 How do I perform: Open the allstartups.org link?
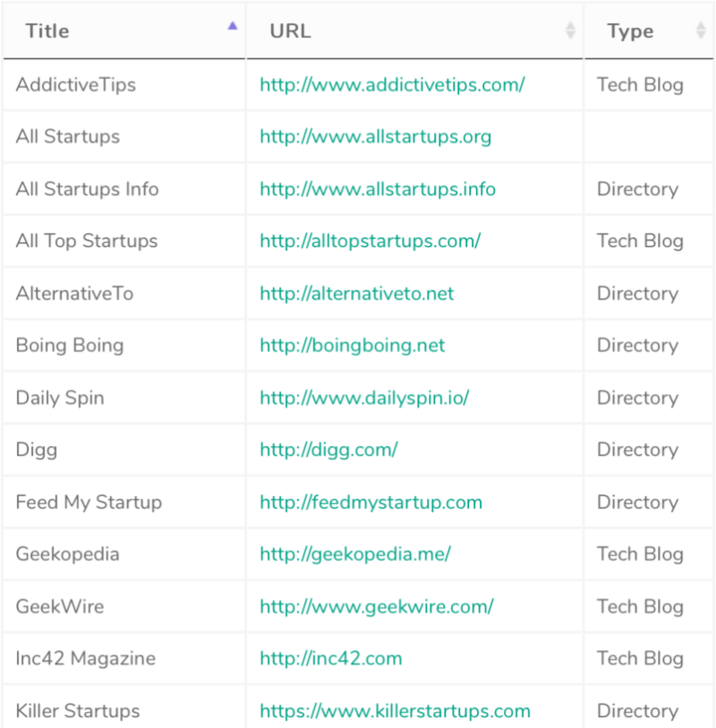[x=375, y=137]
